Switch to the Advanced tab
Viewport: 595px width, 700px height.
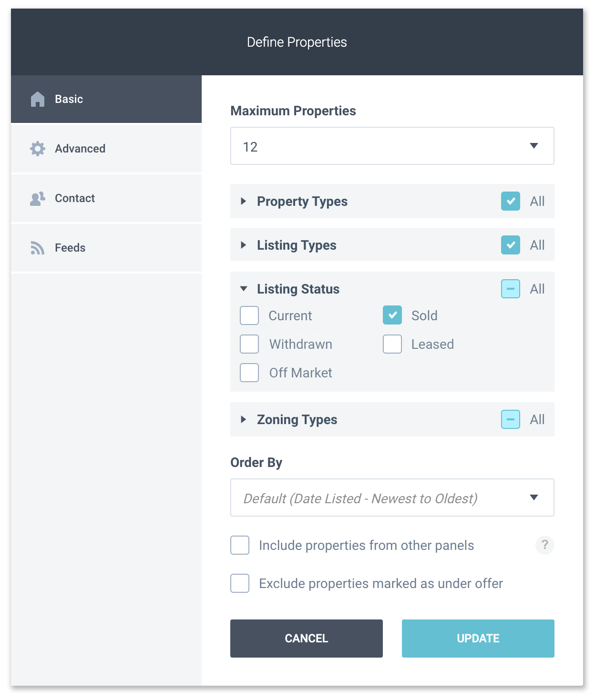pyautogui.click(x=106, y=149)
